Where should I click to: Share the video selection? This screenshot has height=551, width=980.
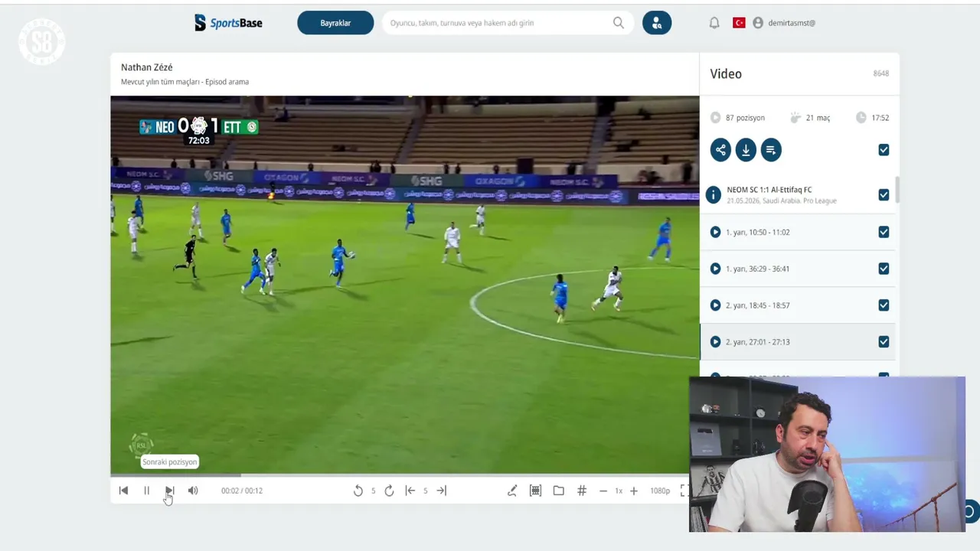click(x=720, y=150)
